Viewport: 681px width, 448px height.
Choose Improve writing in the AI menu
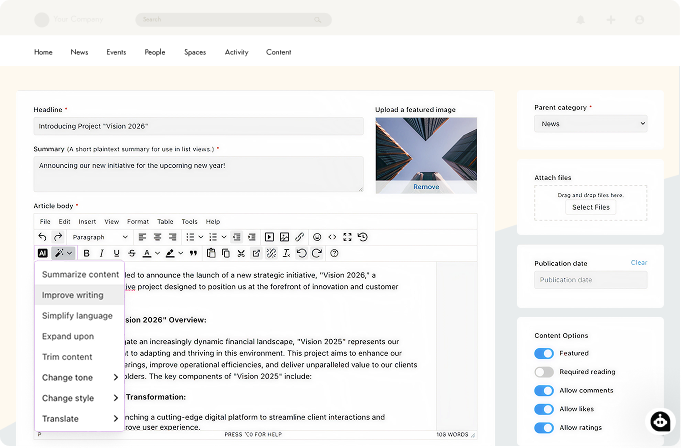pos(79,295)
